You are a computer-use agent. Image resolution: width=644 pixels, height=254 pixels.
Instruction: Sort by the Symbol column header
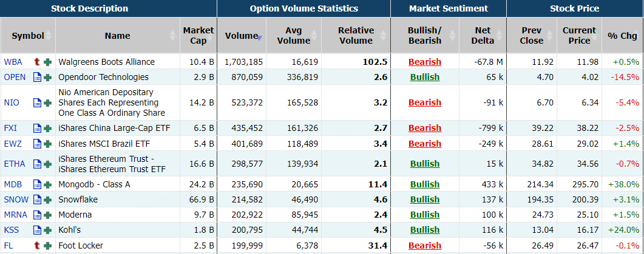(27, 36)
